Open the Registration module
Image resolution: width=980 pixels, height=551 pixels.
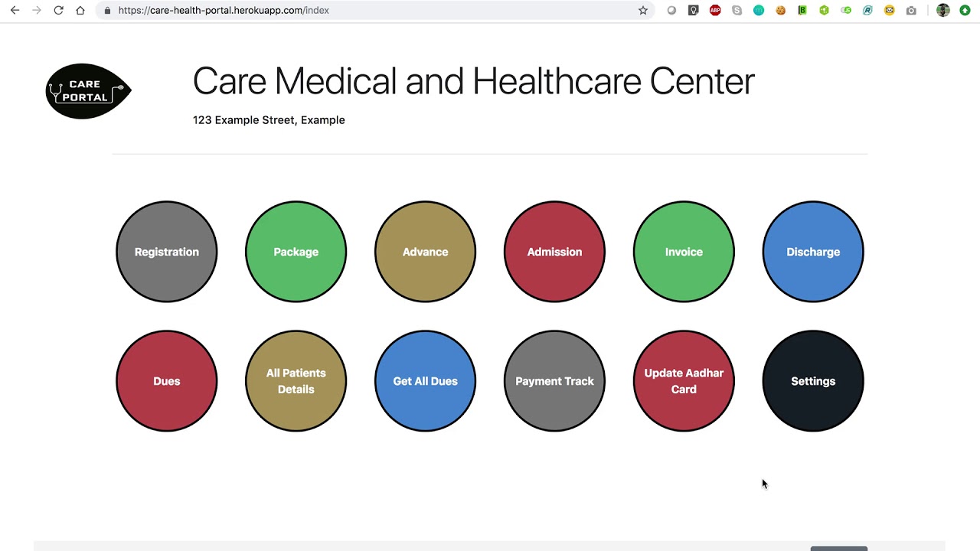point(166,252)
